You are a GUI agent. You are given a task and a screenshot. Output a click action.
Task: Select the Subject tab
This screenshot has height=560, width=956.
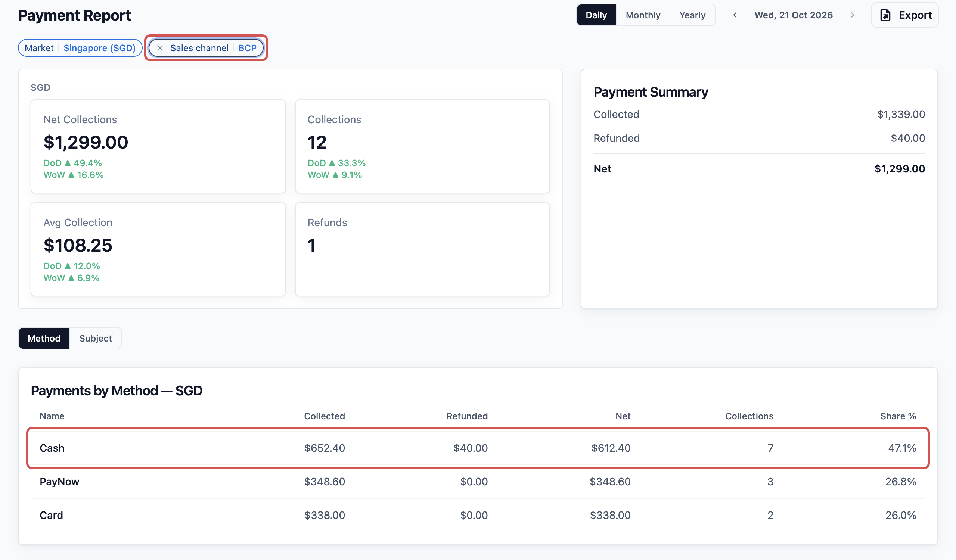pos(96,338)
